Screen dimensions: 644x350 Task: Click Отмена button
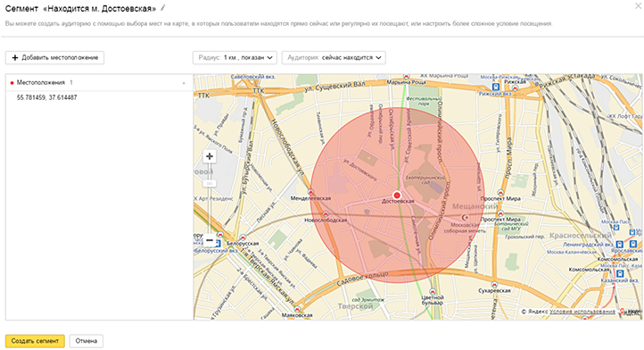pyautogui.click(x=87, y=341)
